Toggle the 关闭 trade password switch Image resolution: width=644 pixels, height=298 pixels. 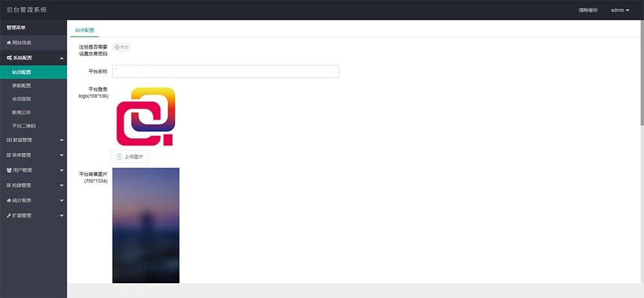click(x=121, y=47)
